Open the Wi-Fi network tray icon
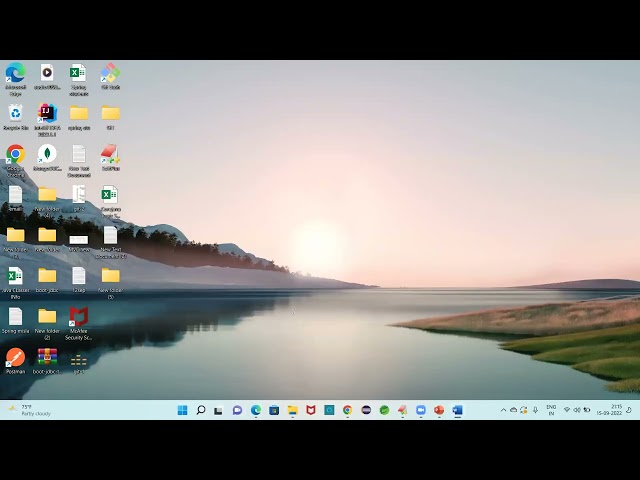 pyautogui.click(x=567, y=410)
